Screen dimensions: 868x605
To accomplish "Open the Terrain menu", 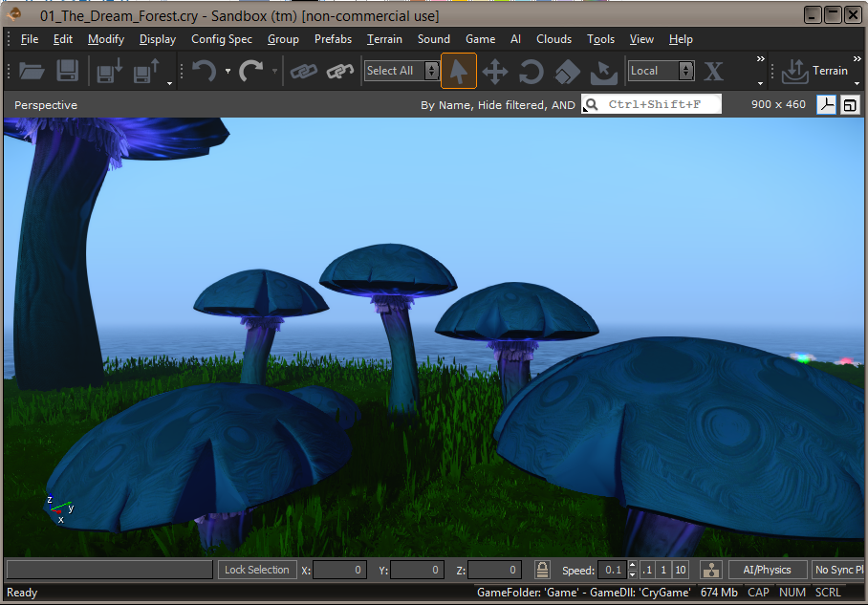I will [384, 39].
